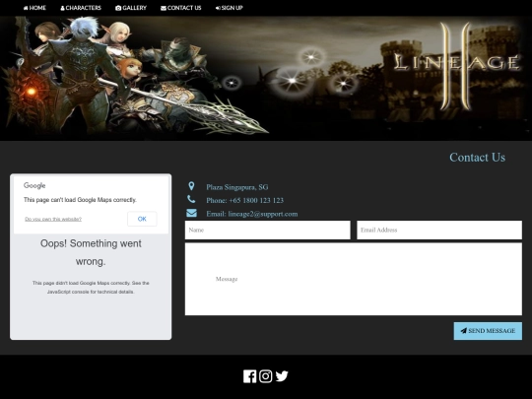532x399 pixels.
Task: Send the message using Send Message button
Action: 488,331
